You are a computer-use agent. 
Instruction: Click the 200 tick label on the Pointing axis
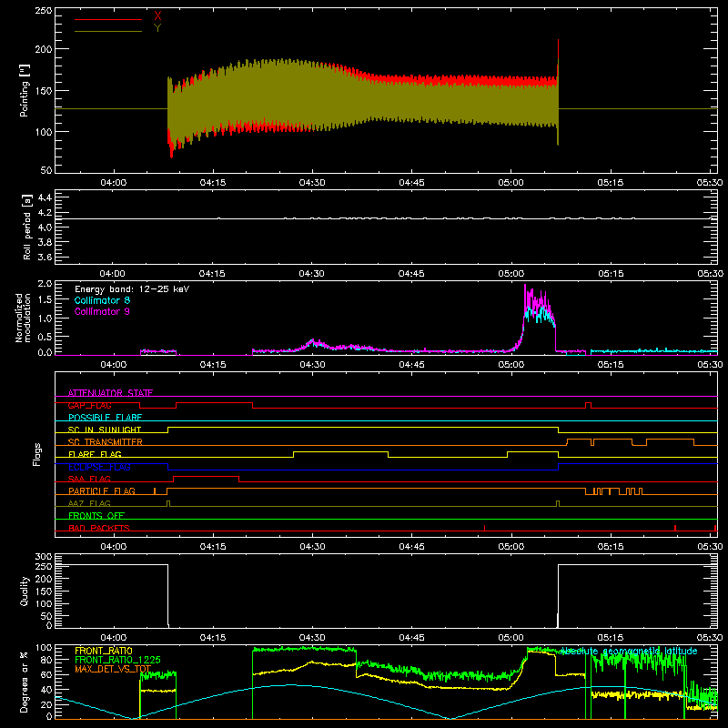coord(43,49)
